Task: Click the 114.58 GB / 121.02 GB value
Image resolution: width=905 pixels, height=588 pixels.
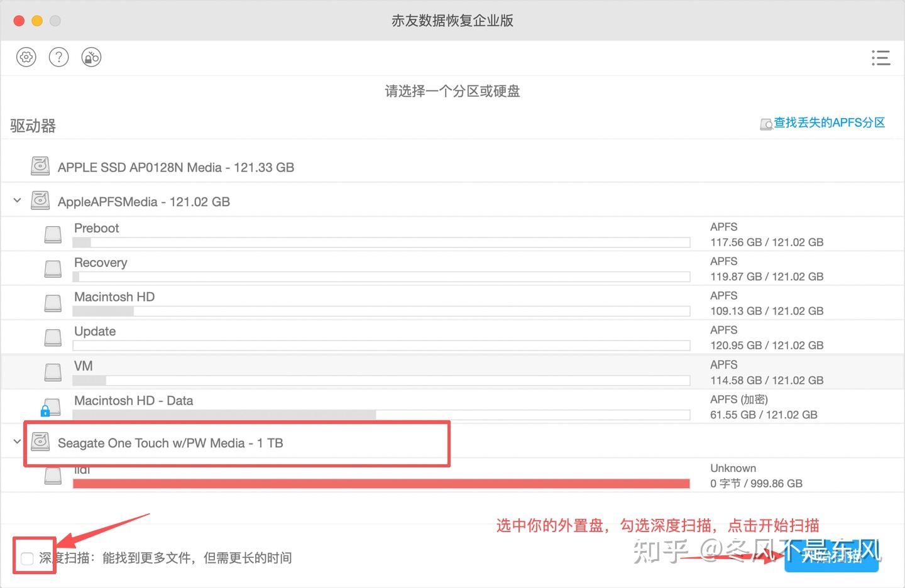Action: [x=767, y=381]
